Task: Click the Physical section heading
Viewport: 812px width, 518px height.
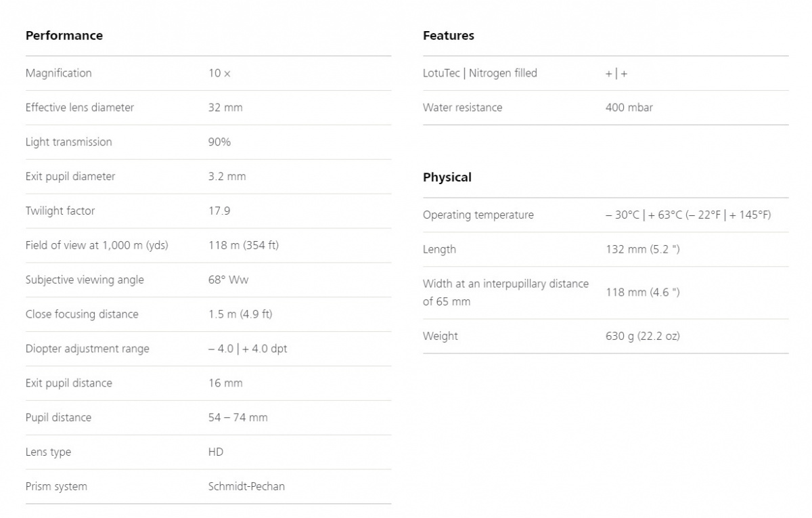Action: 447,177
